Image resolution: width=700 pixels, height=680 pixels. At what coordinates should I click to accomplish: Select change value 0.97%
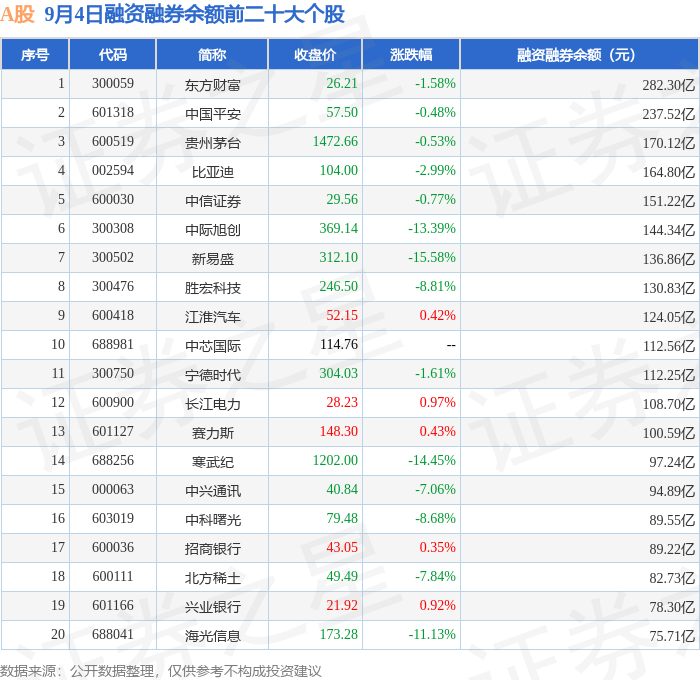click(x=438, y=403)
